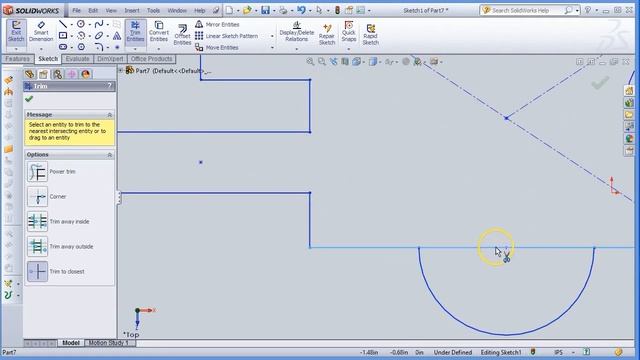Click Convert Entities tool
This screenshot has width=640, height=360.
point(159,32)
